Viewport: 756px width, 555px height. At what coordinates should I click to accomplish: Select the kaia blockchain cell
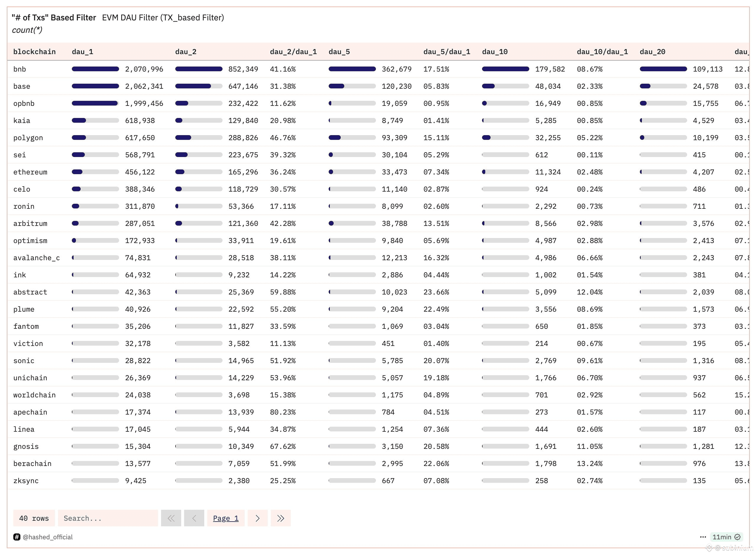pyautogui.click(x=22, y=120)
